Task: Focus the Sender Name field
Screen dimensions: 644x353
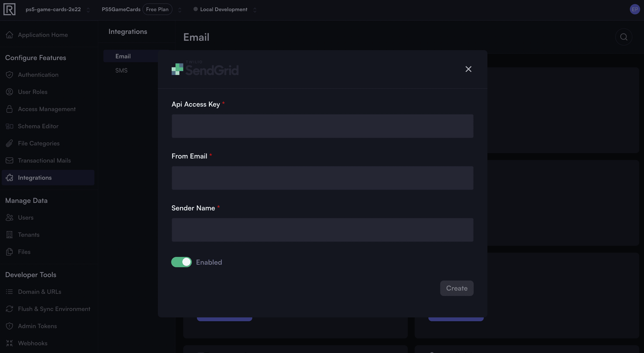Action: point(322,230)
